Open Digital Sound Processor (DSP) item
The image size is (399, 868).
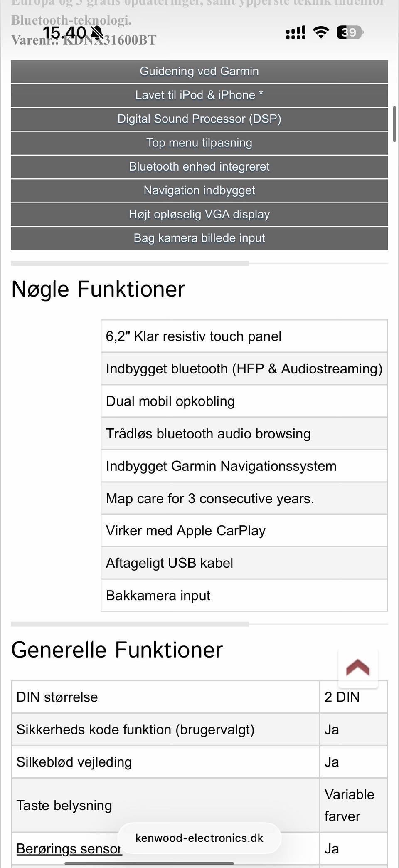(x=199, y=119)
